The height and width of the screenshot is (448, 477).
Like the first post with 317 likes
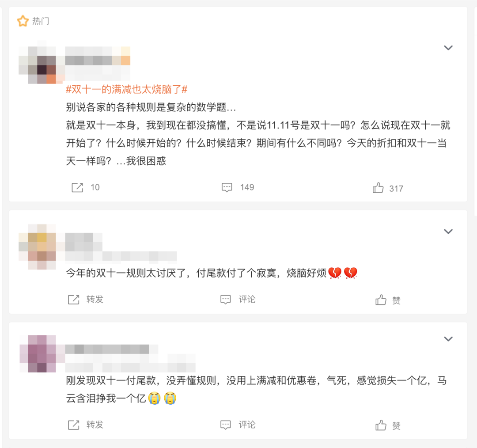[x=378, y=188]
